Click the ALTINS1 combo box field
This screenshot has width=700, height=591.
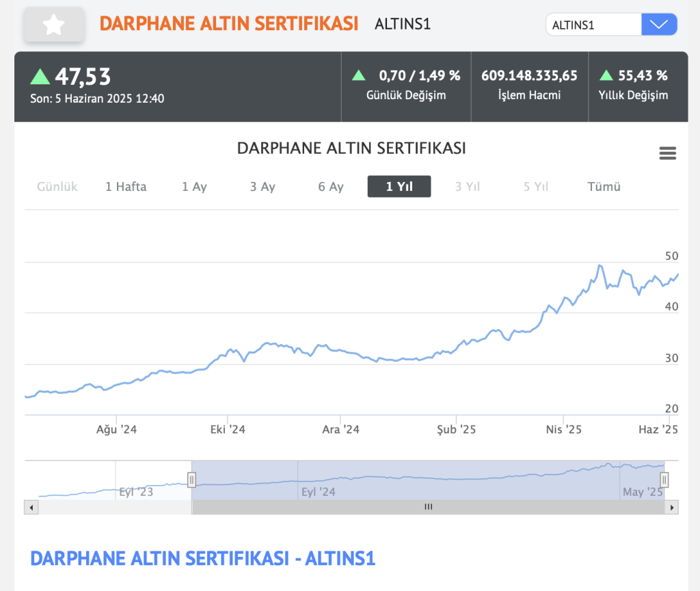(593, 25)
